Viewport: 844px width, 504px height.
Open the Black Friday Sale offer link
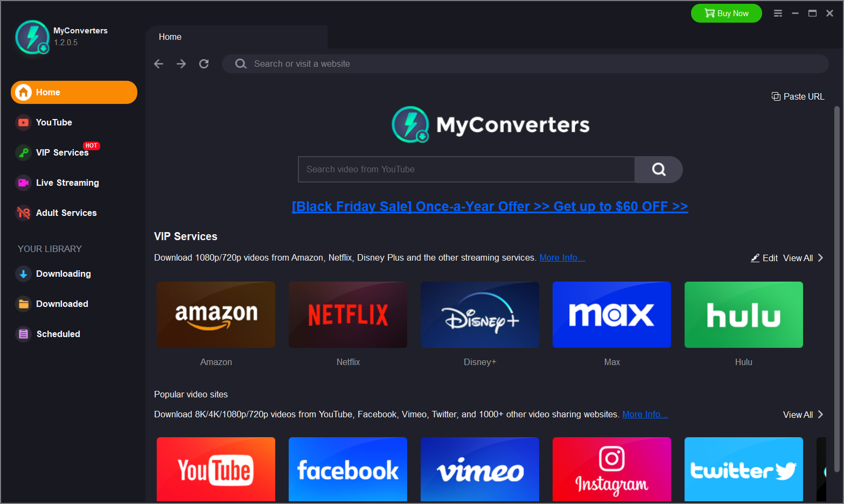pyautogui.click(x=490, y=206)
